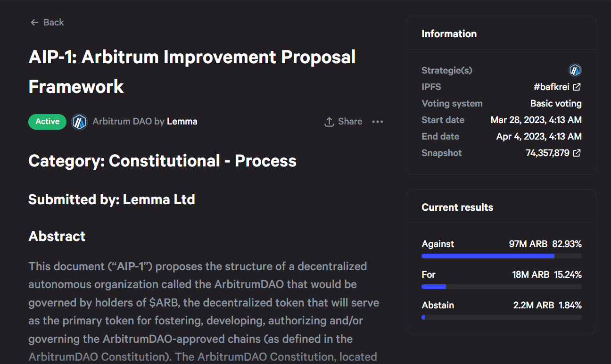Open the Arbitrum DAO space link

pos(122,122)
